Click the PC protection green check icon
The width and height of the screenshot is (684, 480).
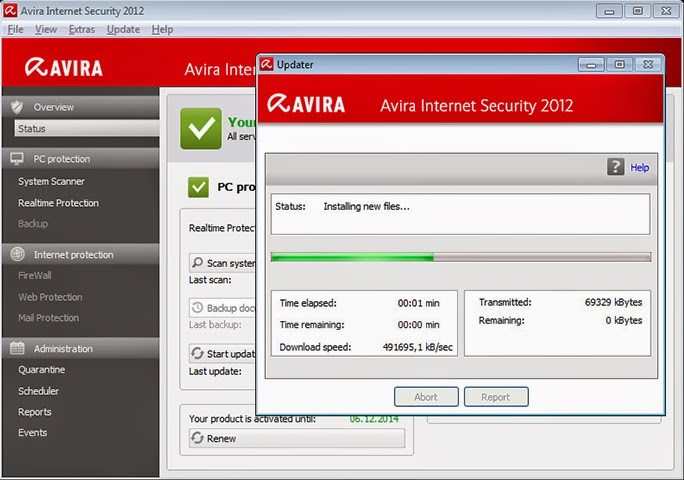coord(198,187)
